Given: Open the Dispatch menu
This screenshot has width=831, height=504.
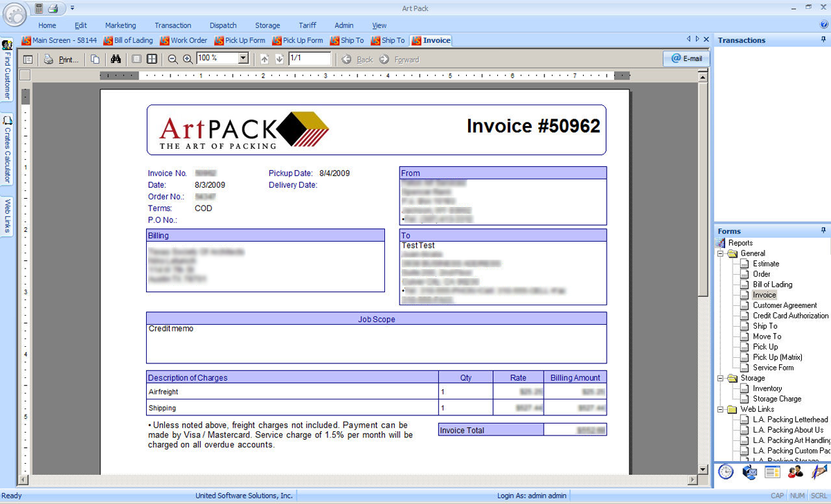Looking at the screenshot, I should 223,26.
